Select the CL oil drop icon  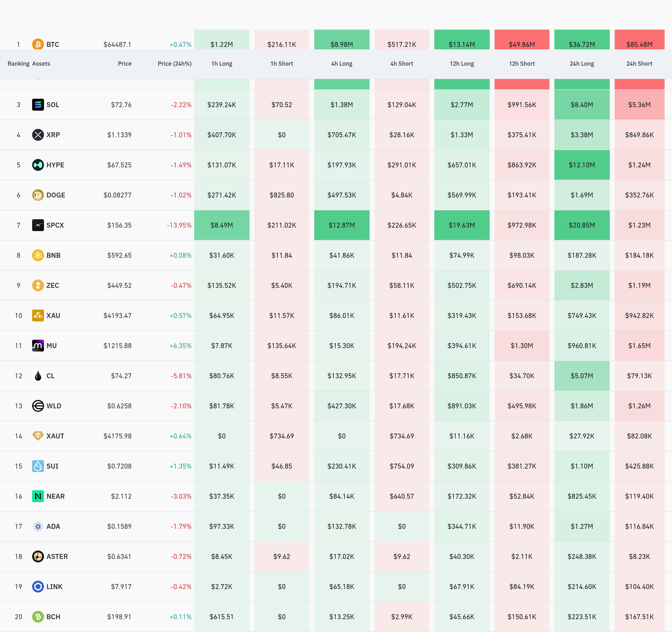pyautogui.click(x=38, y=375)
